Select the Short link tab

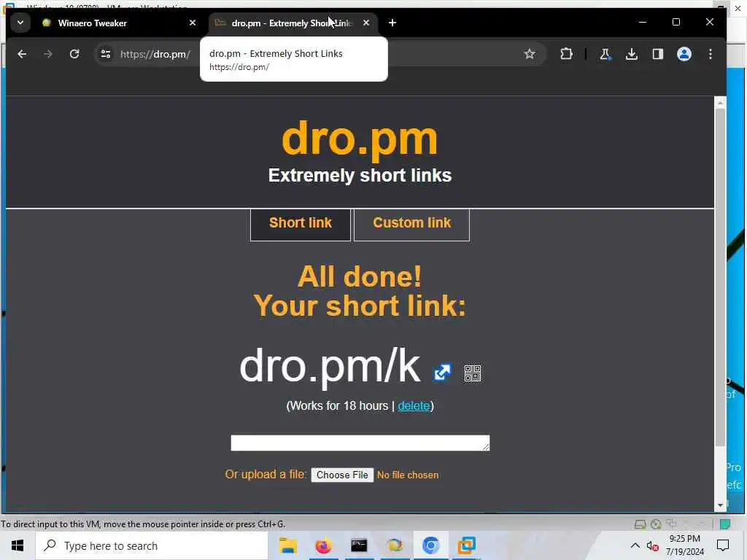pyautogui.click(x=300, y=224)
